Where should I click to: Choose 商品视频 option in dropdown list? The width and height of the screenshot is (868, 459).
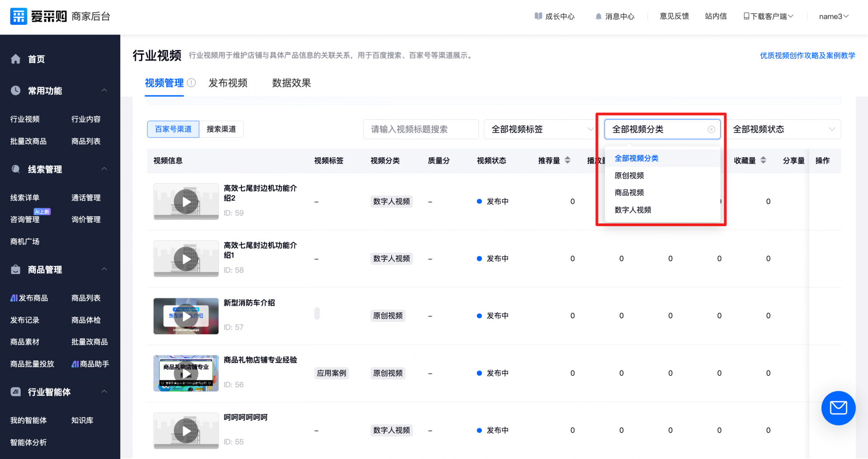tap(662, 193)
